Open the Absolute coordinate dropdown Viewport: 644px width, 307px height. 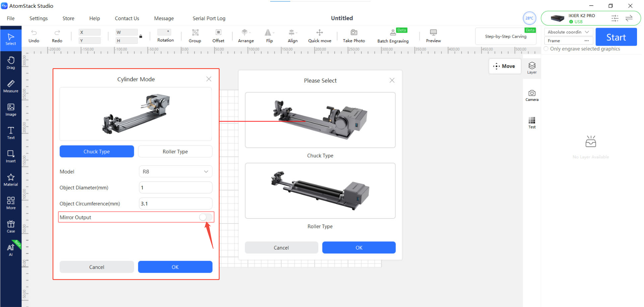(x=568, y=32)
